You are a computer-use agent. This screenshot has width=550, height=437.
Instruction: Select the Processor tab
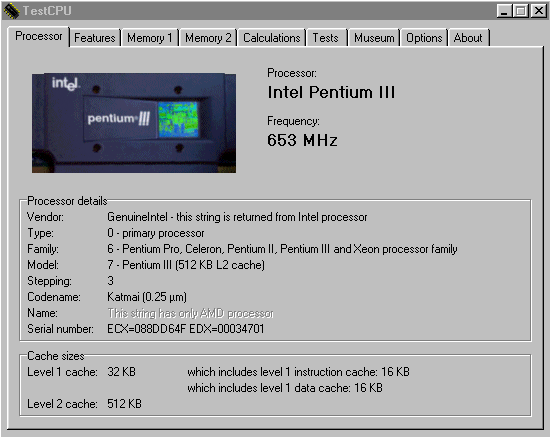[39, 36]
